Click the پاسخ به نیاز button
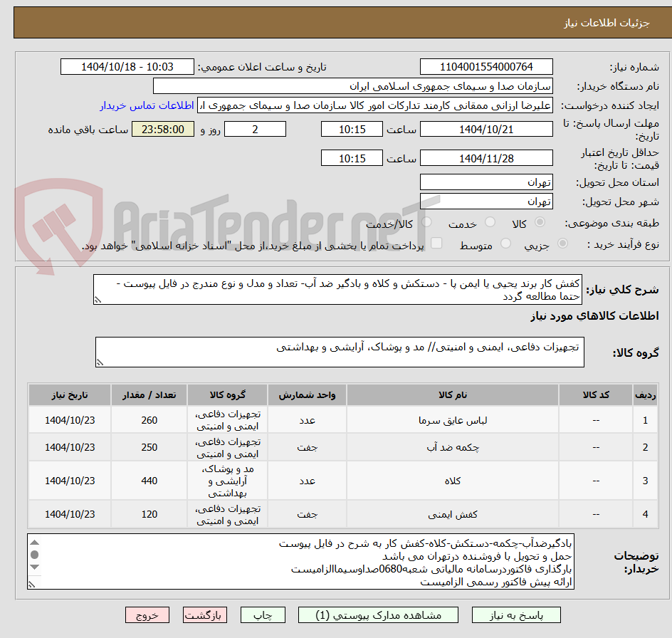The image size is (672, 638). tap(516, 615)
